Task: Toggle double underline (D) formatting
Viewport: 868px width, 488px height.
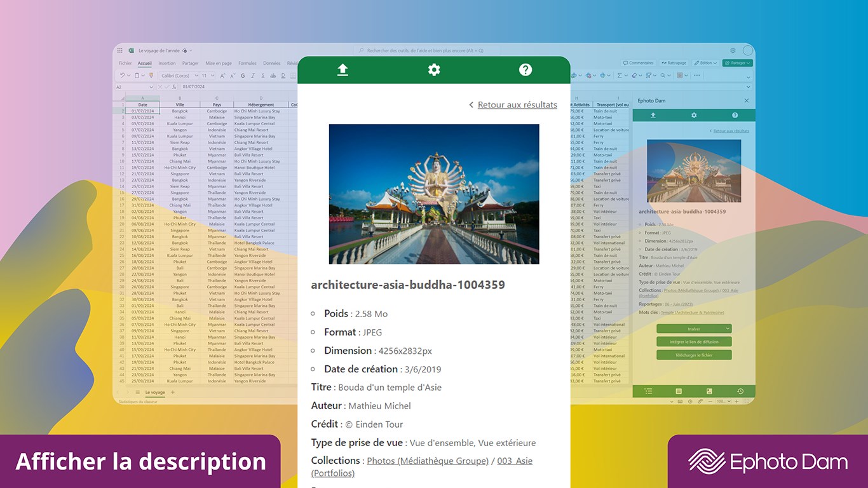Action: [x=283, y=76]
